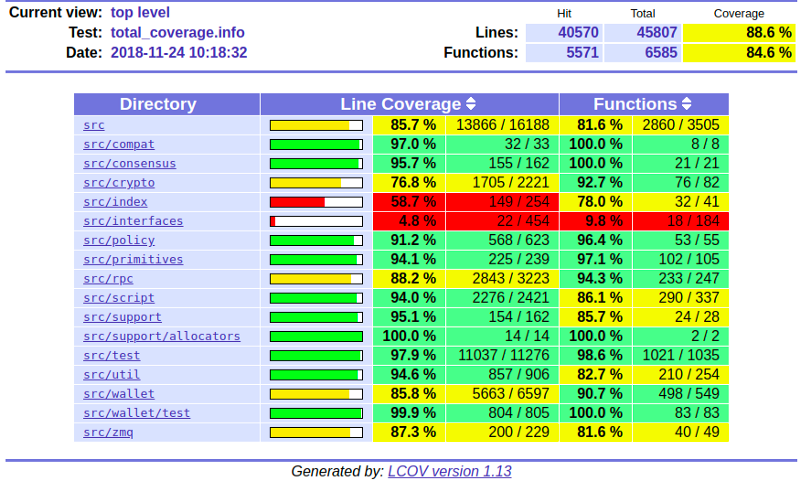Screen dimensions: 800x480
Task: Click the LCOV version 1.13 link
Action: tap(449, 471)
